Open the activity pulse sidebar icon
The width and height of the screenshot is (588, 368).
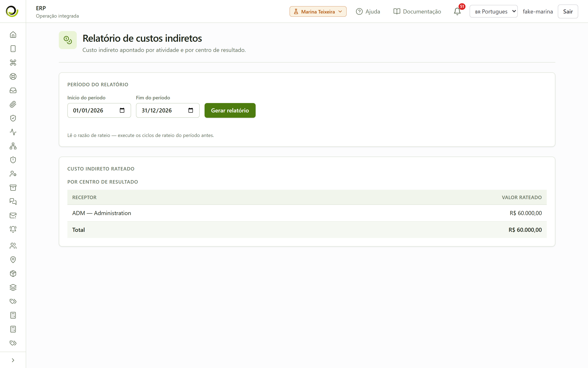13,132
